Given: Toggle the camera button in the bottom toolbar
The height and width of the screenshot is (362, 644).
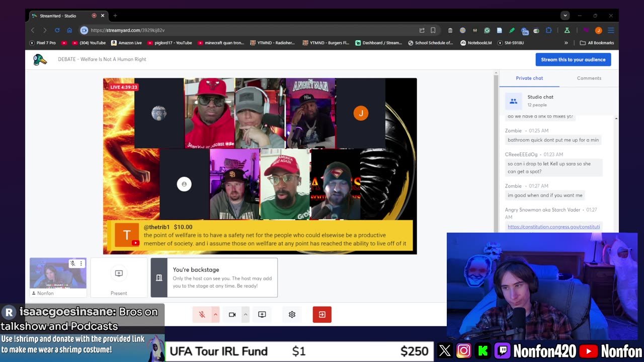Looking at the screenshot, I should pyautogui.click(x=232, y=315).
